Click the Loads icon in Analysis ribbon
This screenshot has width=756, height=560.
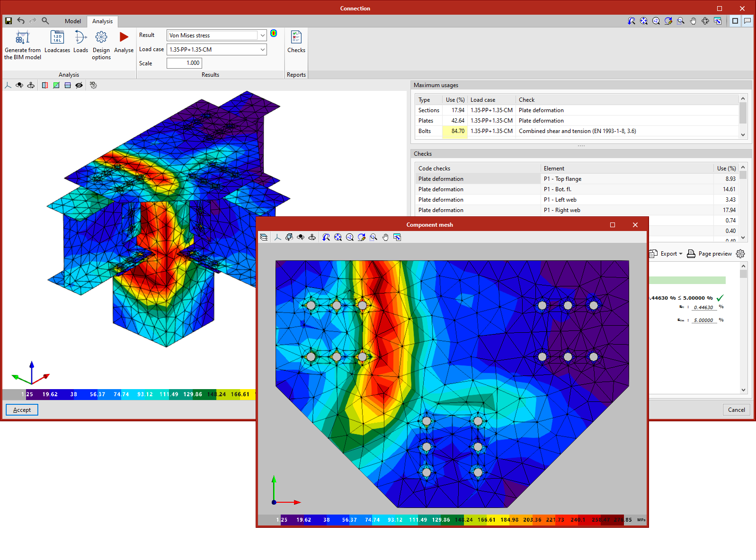80,37
